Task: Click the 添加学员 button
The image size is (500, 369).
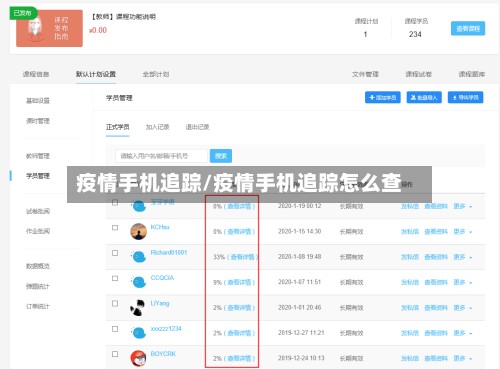Action: click(383, 97)
